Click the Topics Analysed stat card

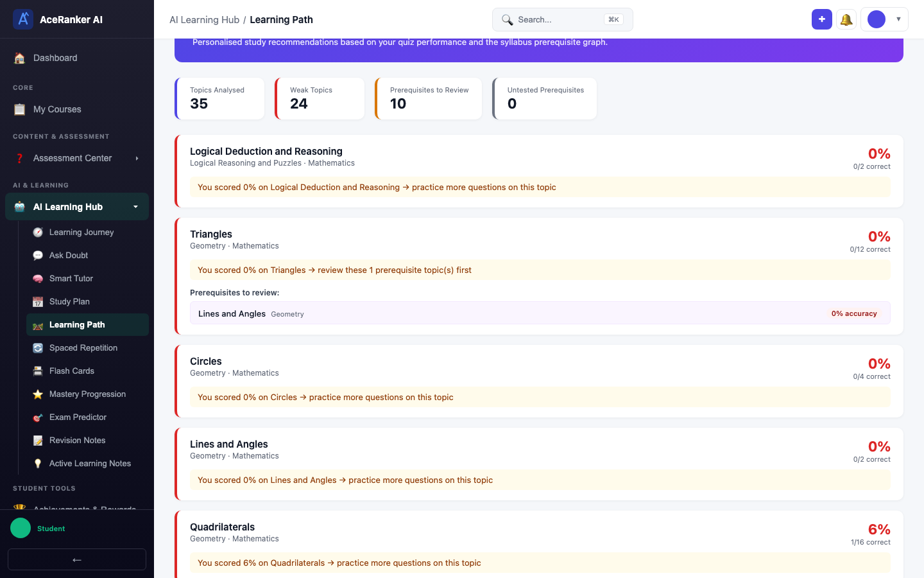219,98
